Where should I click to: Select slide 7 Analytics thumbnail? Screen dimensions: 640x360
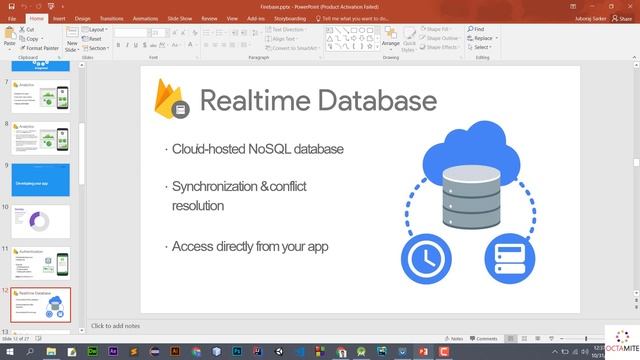[x=40, y=96]
